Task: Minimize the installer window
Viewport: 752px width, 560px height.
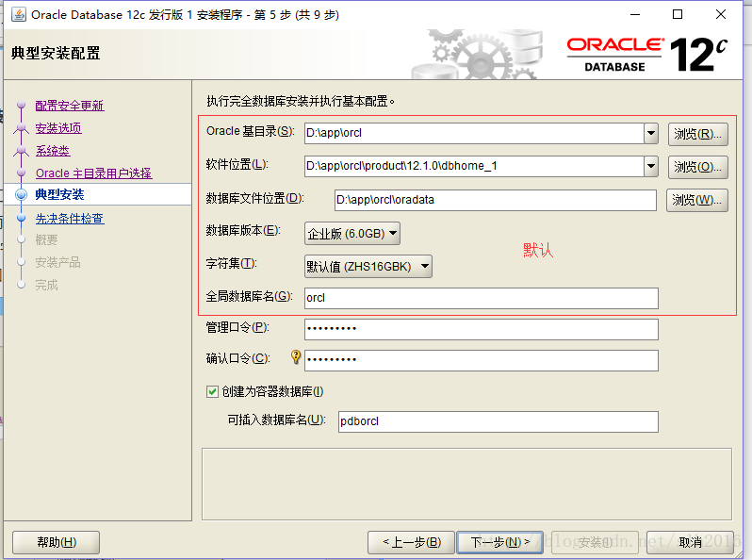Action: (635, 14)
